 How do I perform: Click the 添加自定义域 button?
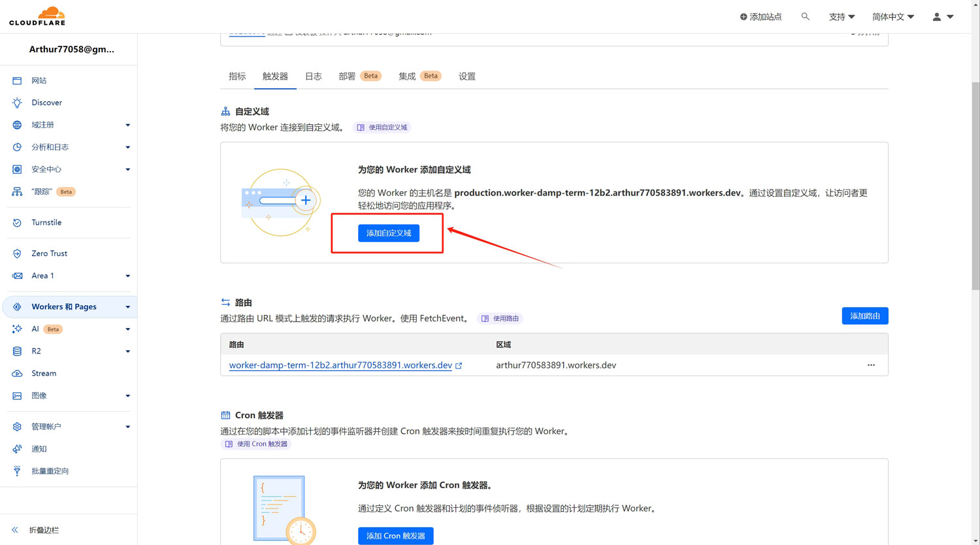click(x=388, y=233)
